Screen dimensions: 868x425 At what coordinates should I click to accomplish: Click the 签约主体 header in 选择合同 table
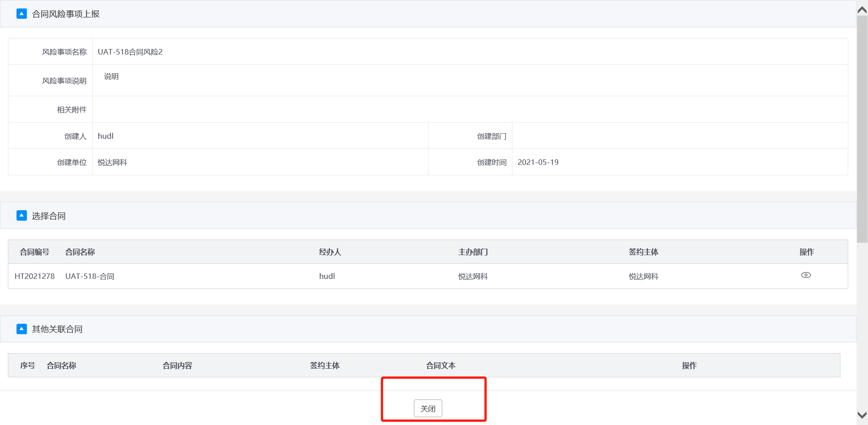point(643,252)
